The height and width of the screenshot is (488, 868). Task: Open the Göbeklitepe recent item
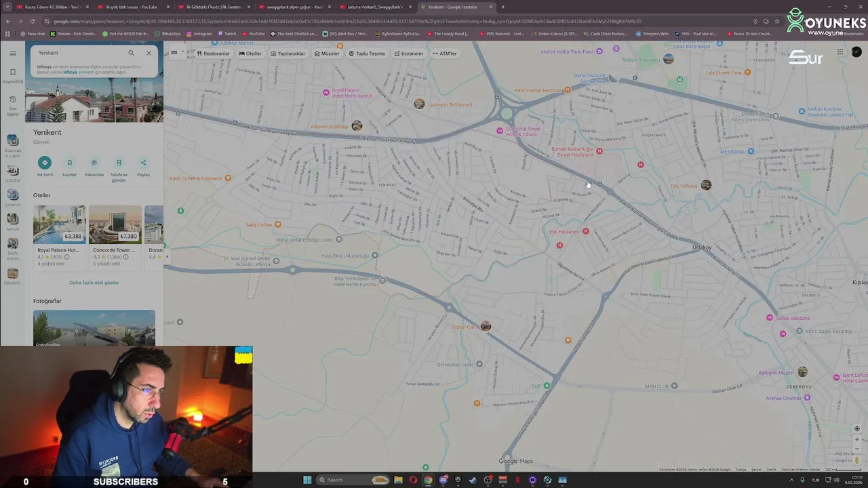click(12, 276)
